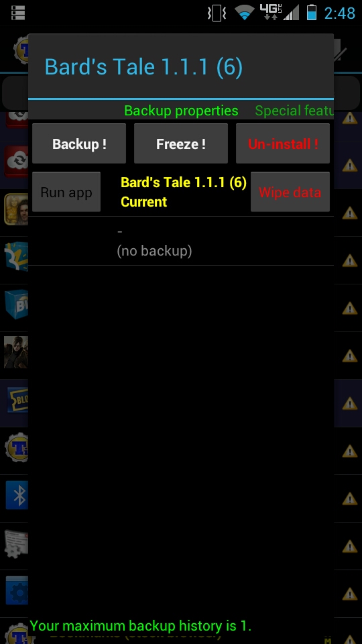Screen dimensions: 362x644
Task: Select the (no backup) entry row
Action: [x=181, y=241]
